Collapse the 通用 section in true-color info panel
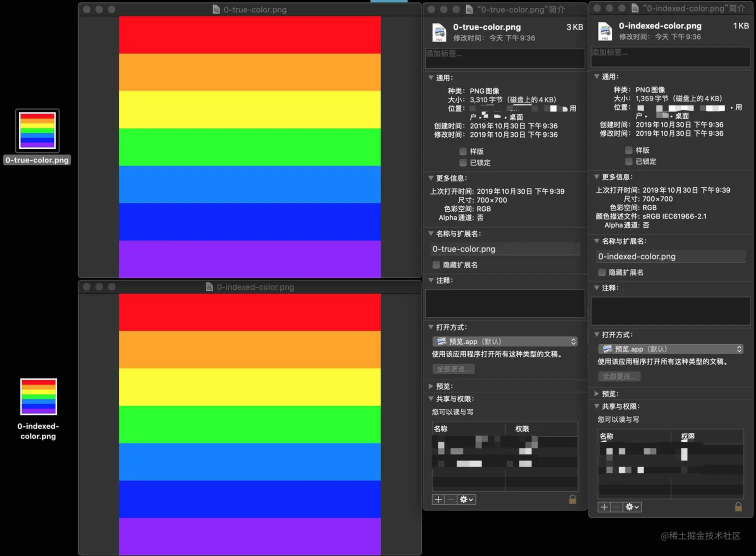 [x=431, y=77]
